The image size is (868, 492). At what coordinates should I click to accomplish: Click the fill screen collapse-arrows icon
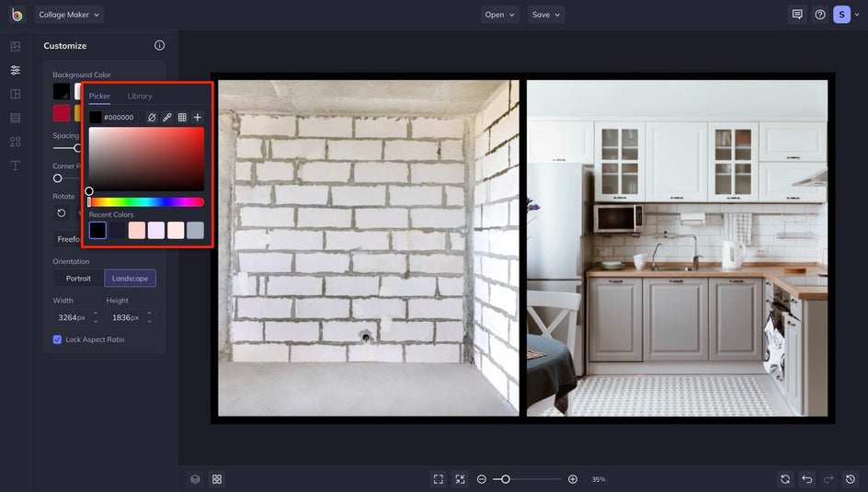pyautogui.click(x=460, y=479)
